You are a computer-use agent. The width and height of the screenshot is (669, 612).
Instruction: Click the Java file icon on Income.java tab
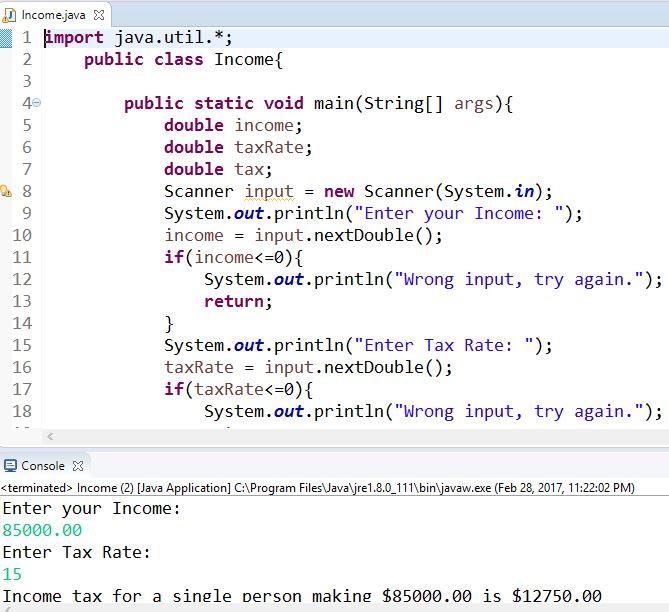(x=9, y=15)
